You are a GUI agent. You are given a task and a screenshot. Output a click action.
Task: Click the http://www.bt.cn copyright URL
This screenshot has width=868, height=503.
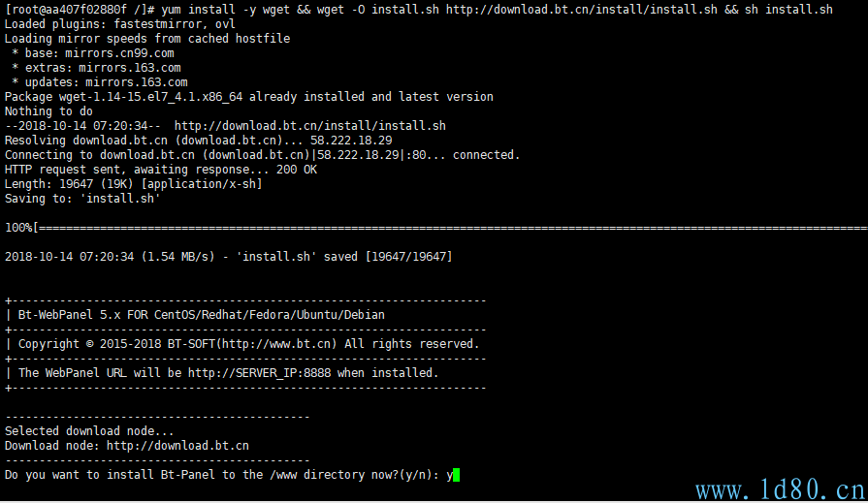[277, 344]
